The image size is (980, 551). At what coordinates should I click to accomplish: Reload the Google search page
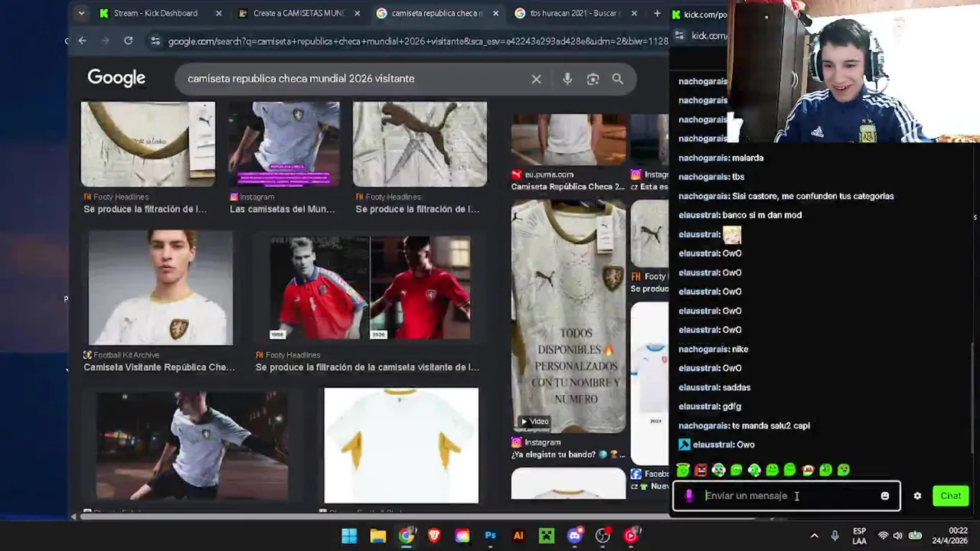(128, 41)
